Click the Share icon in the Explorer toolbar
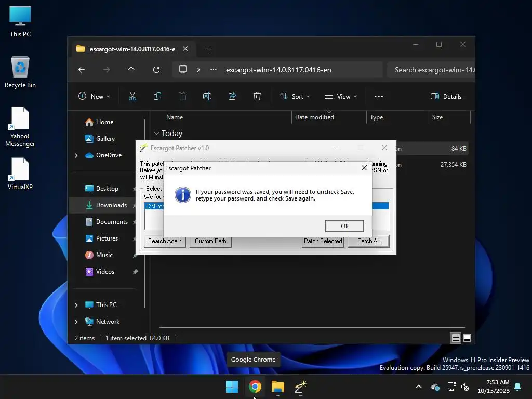532x399 pixels. 232,96
